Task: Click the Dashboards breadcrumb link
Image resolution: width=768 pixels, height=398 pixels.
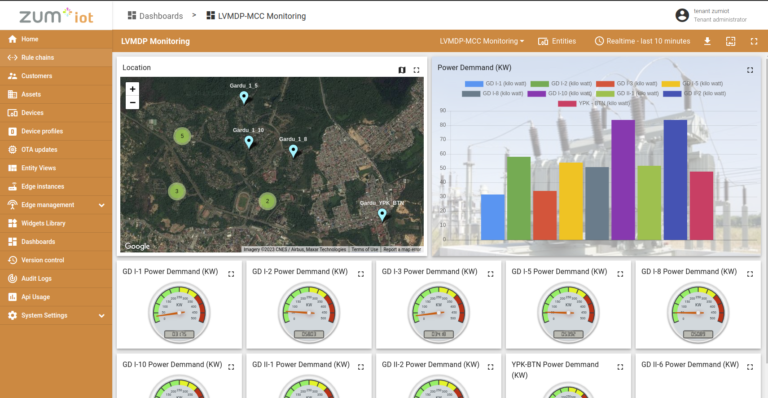Action: point(155,16)
